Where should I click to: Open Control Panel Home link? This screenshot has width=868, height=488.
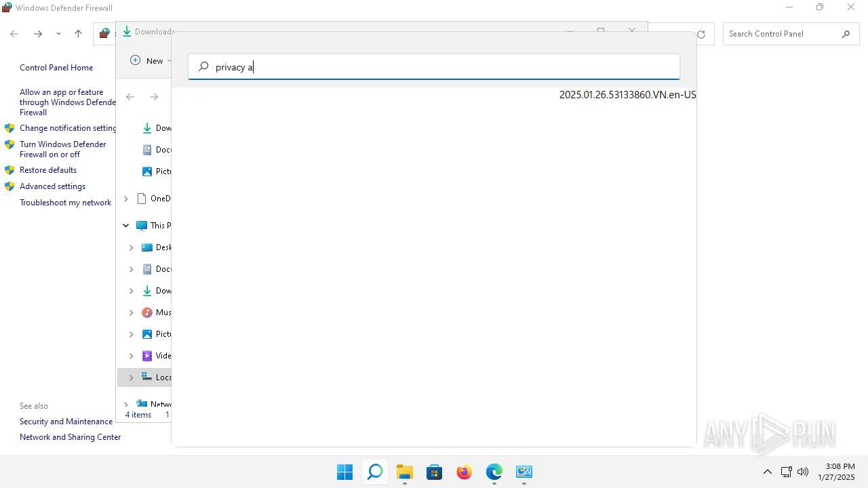click(x=56, y=68)
